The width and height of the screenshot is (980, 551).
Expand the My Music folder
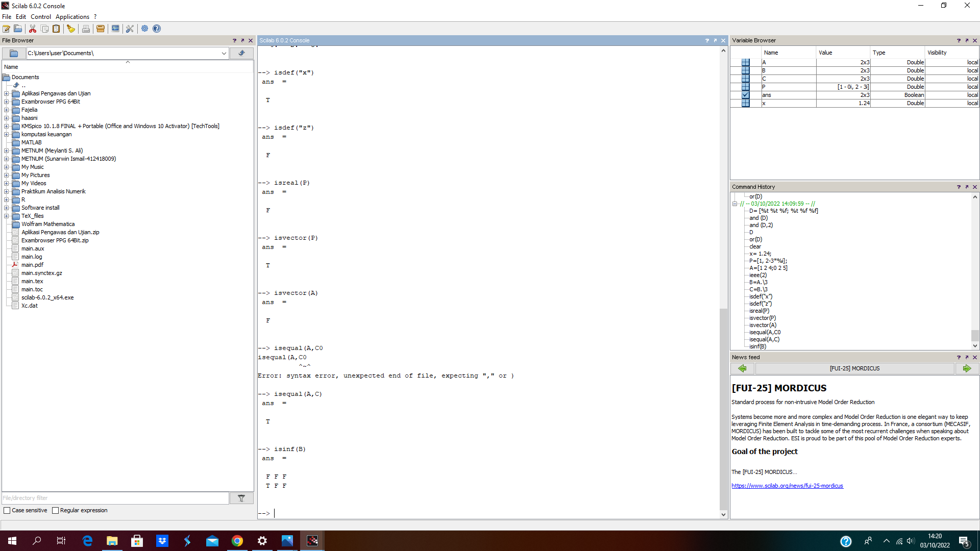(6, 167)
